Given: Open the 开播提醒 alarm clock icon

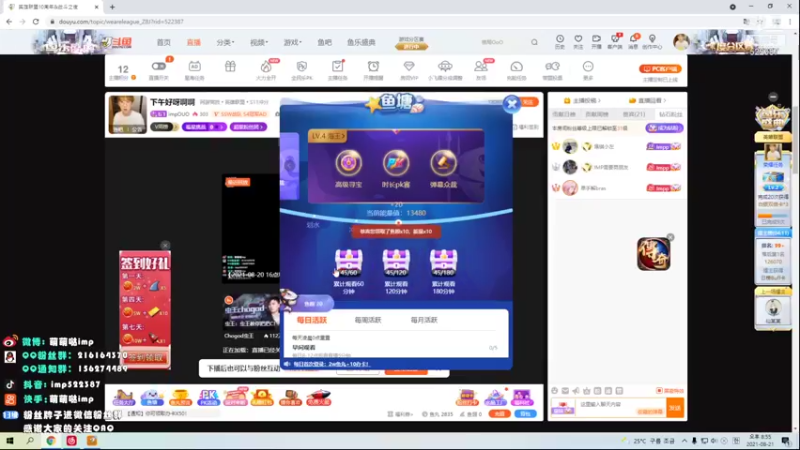Looking at the screenshot, I should tap(373, 66).
